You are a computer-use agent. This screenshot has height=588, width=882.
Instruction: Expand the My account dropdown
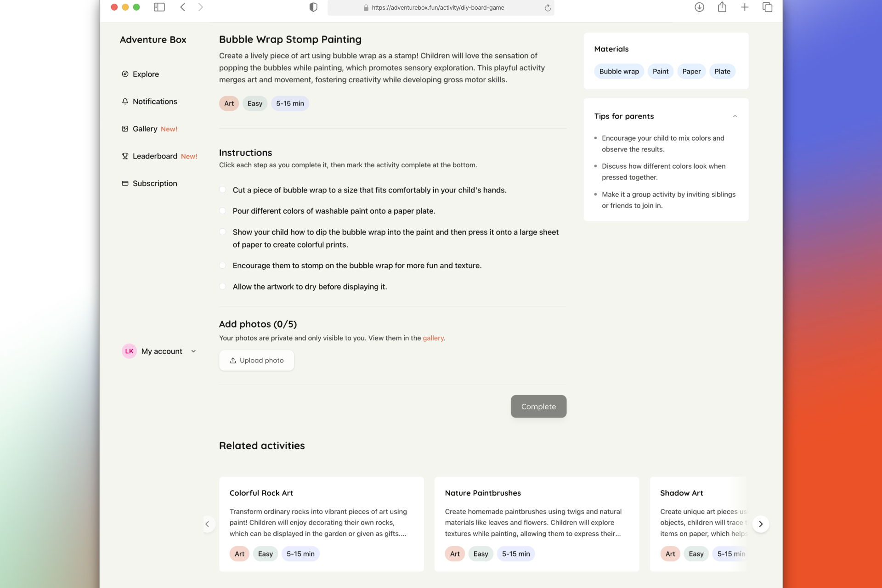(193, 351)
